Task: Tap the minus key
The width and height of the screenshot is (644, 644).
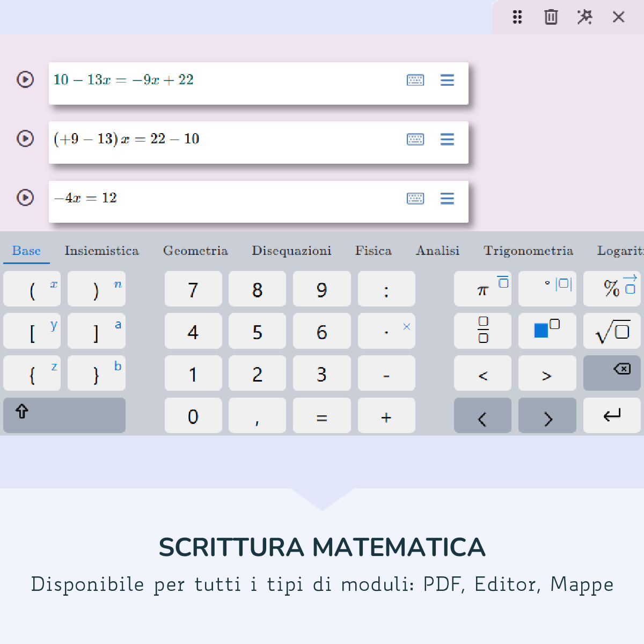Action: (386, 373)
